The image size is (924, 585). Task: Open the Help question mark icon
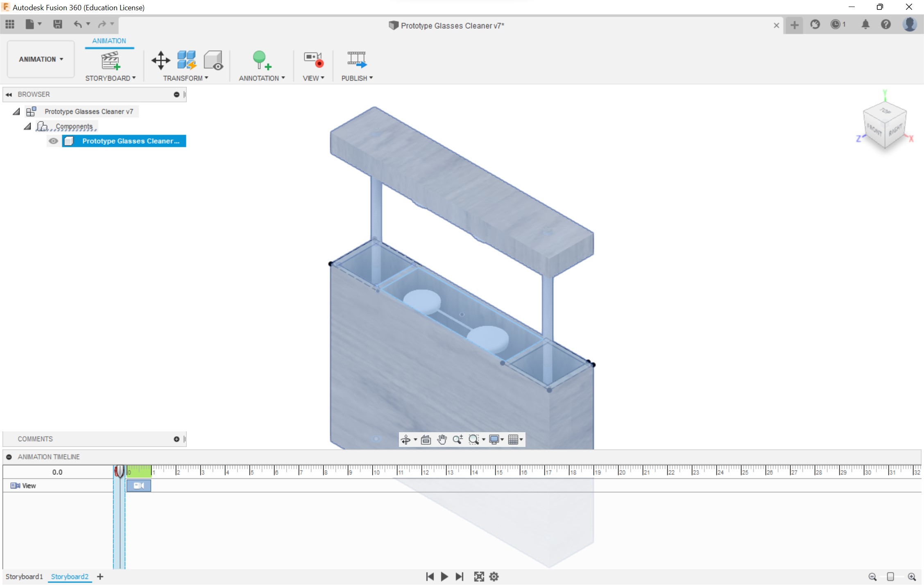(x=885, y=25)
